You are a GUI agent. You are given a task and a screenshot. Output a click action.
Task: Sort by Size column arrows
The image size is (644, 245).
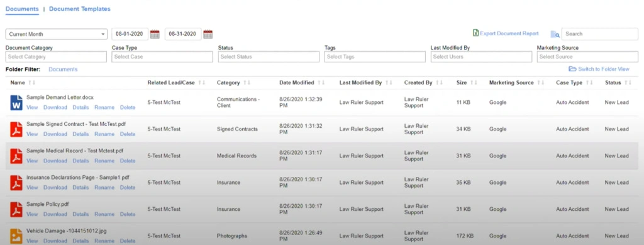474,83
